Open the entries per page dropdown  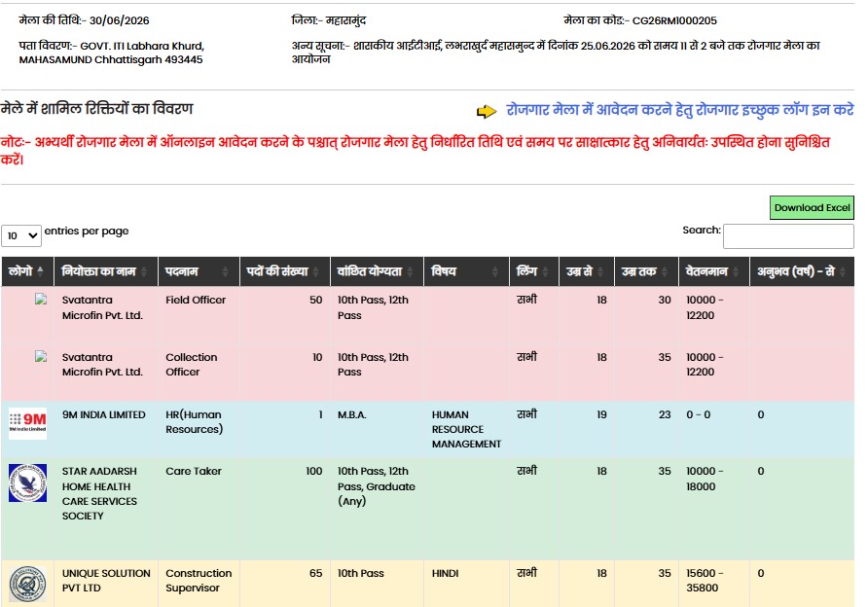click(21, 235)
